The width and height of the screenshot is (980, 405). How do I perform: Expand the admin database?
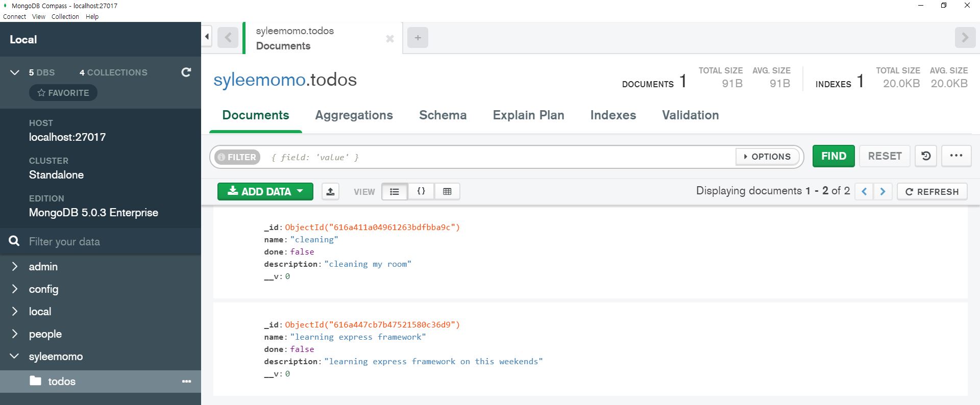pos(15,266)
